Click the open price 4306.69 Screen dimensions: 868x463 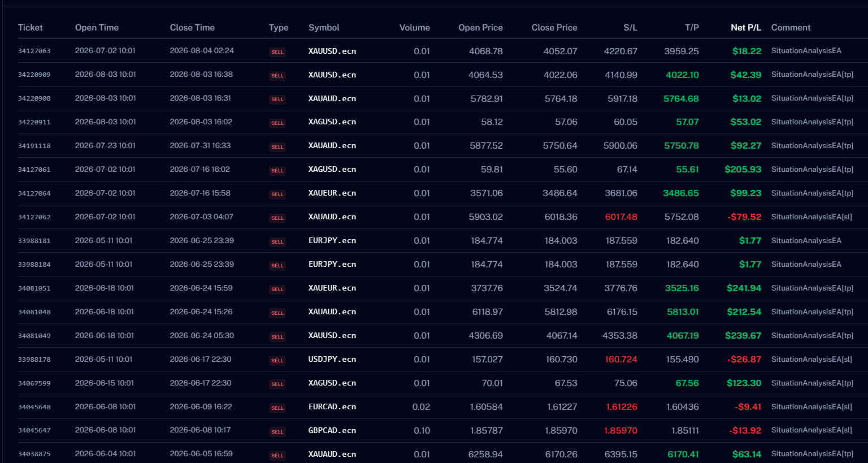click(x=485, y=336)
